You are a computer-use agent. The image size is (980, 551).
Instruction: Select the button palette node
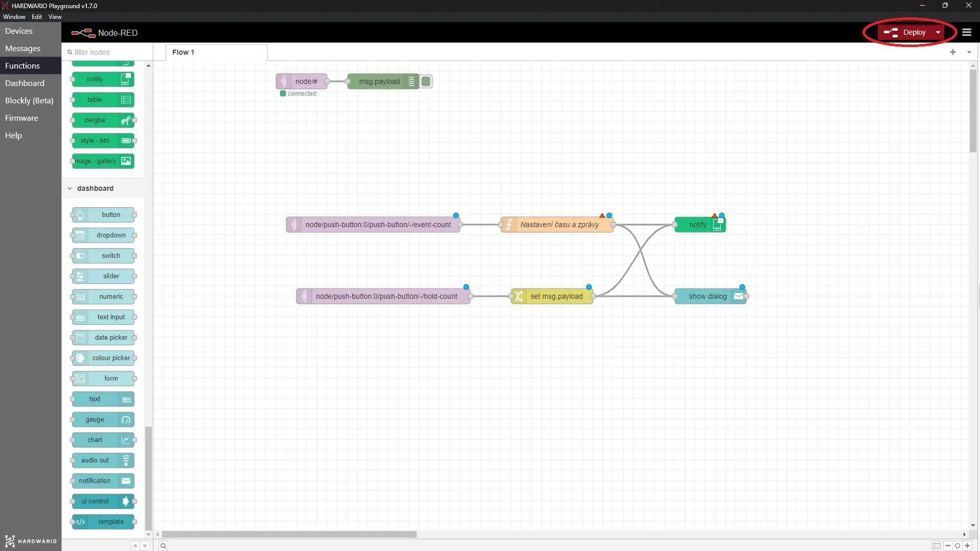tap(103, 215)
